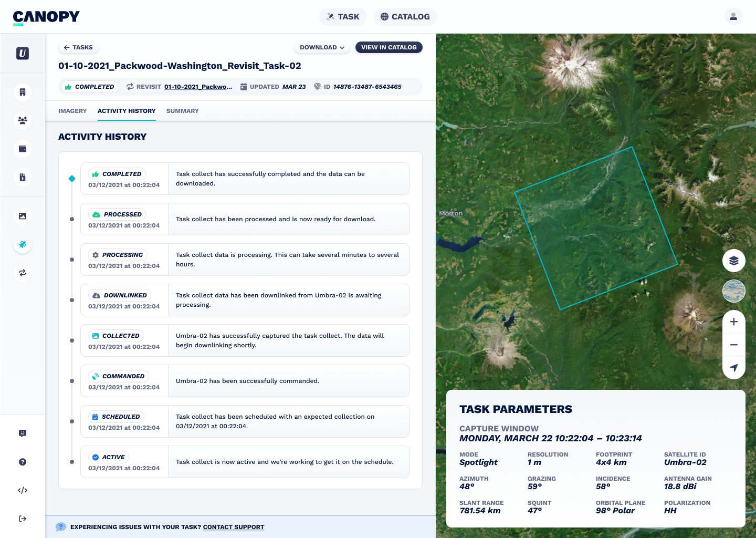
Task: Click the Processed activity entry badge
Action: click(x=117, y=214)
